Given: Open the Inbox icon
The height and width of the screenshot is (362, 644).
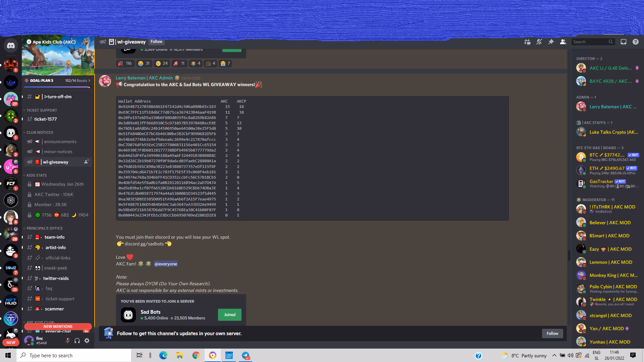Looking at the screenshot, I should tap(624, 42).
